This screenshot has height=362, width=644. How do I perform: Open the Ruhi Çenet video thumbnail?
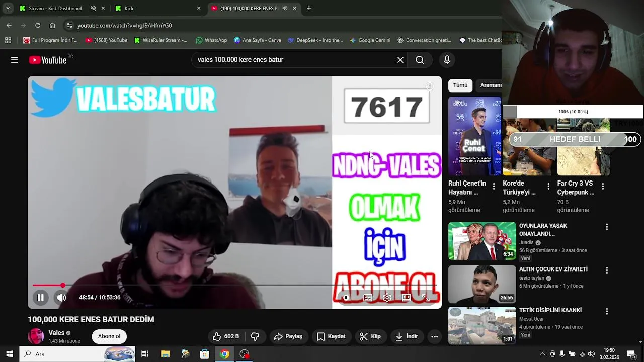(474, 136)
